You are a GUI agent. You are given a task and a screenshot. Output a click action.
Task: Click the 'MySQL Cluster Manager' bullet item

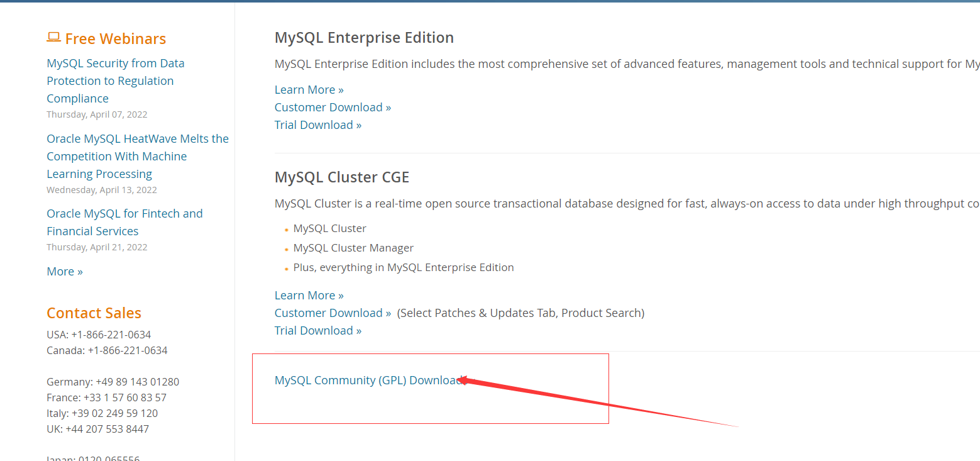pos(353,248)
